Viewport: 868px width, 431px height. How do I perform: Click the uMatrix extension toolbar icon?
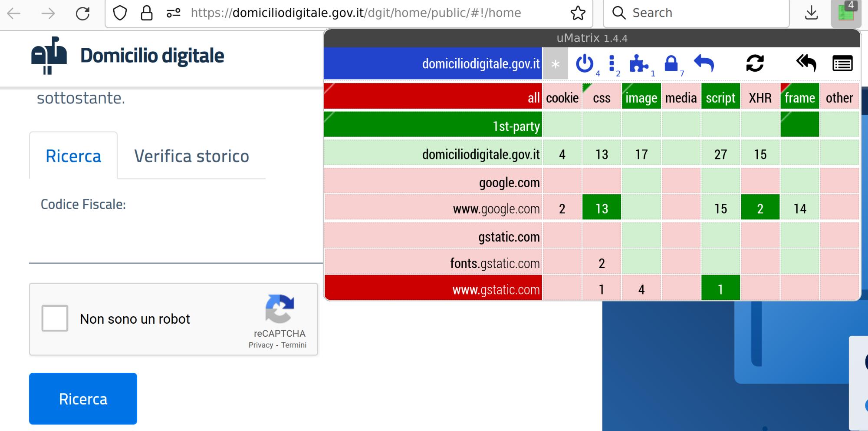coord(846,13)
